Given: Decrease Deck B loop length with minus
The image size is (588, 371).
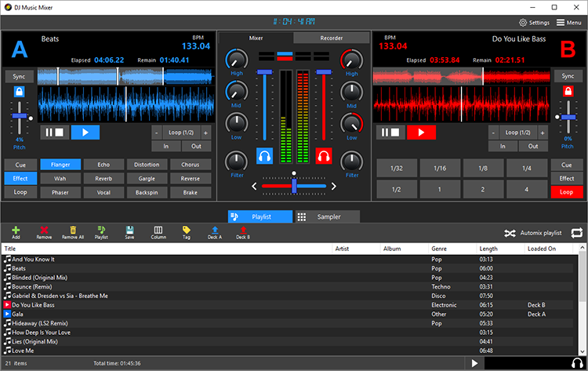Looking at the screenshot, I should (492, 133).
